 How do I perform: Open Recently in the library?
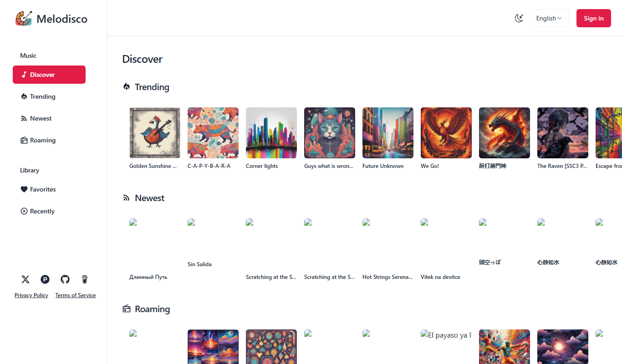tap(49, 211)
